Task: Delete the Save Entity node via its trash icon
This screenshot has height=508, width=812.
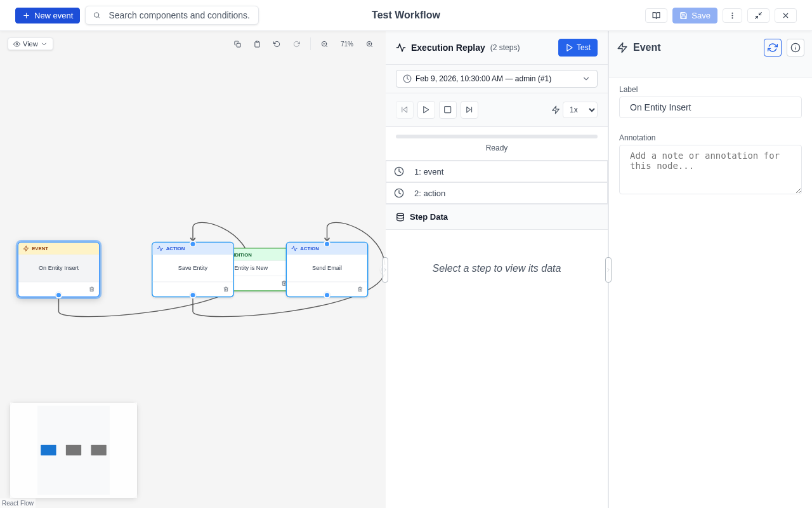Action: 225,289
